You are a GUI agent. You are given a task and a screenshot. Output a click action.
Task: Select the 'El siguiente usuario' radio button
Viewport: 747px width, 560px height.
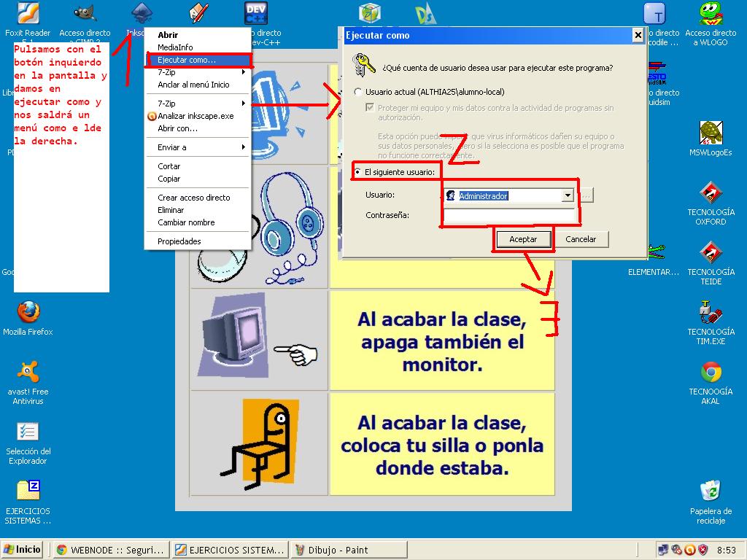pyautogui.click(x=357, y=172)
